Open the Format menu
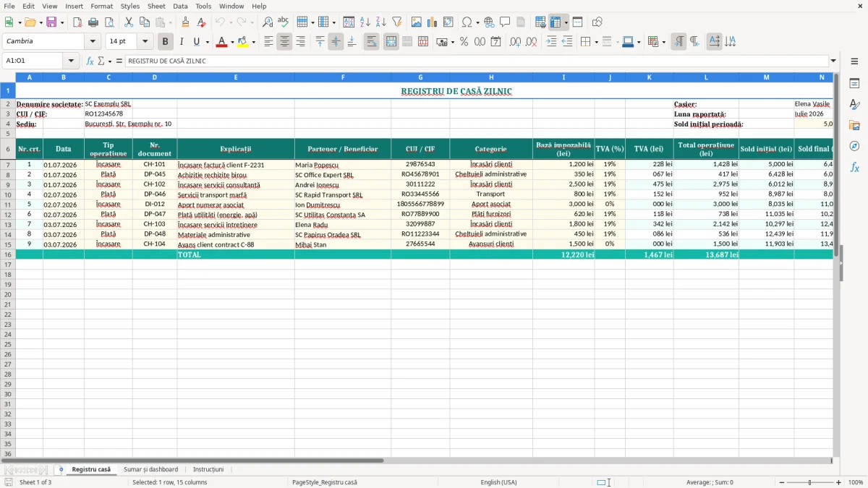 [102, 6]
